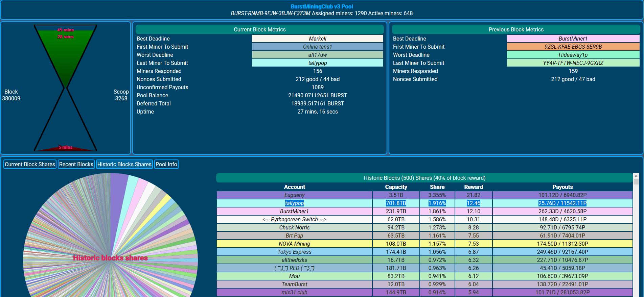
Task: Click the Deferred Total 18939.517161 BURST value
Action: [318, 103]
